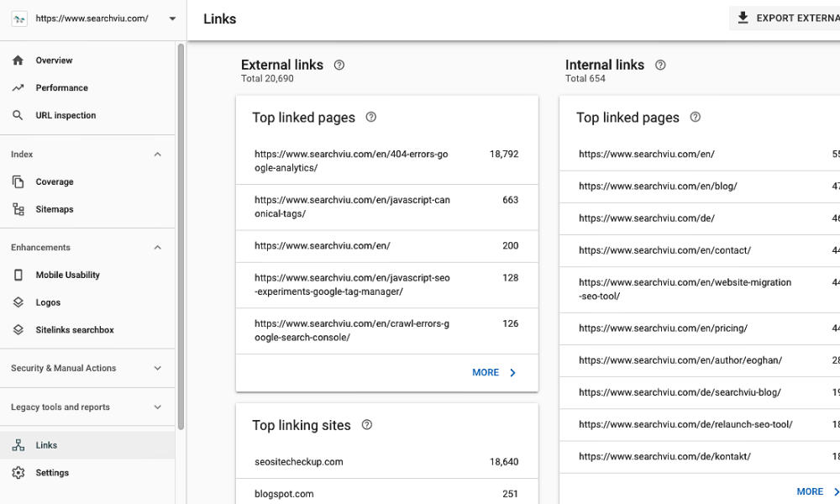The width and height of the screenshot is (840, 504).
Task: Open the Logos enhancement report
Action: 87,302
